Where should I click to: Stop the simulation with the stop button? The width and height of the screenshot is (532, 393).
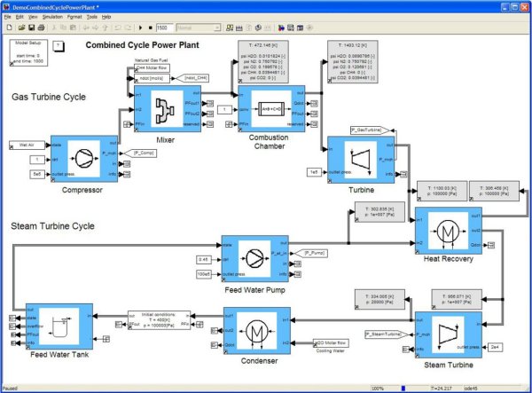(151, 28)
